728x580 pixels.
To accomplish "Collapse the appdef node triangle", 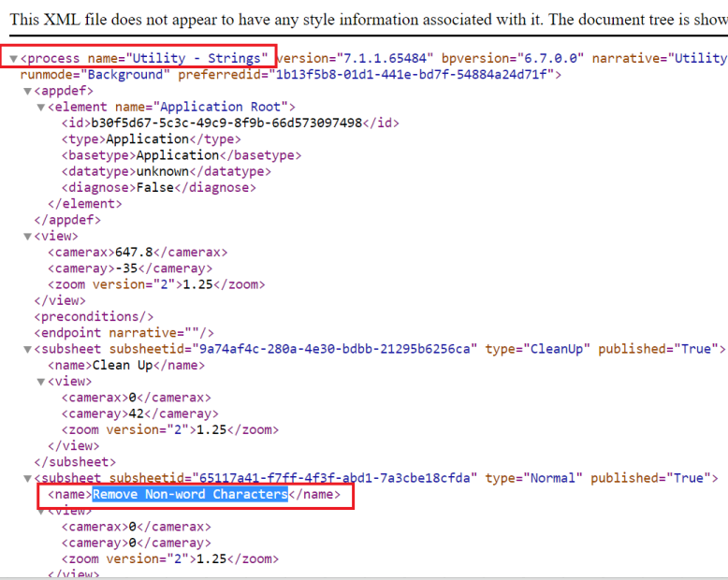I will click(x=28, y=92).
